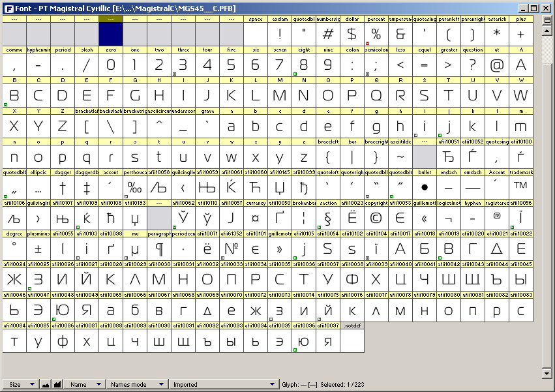The height and width of the screenshot is (392, 555).
Task: Click the smaller glyph cells icon
Action: pos(46,384)
